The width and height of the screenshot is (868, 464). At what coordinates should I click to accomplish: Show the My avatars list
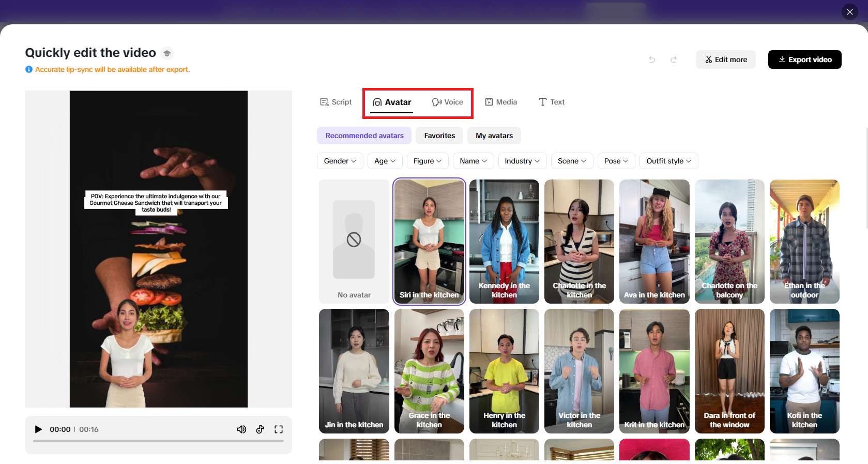pos(494,136)
